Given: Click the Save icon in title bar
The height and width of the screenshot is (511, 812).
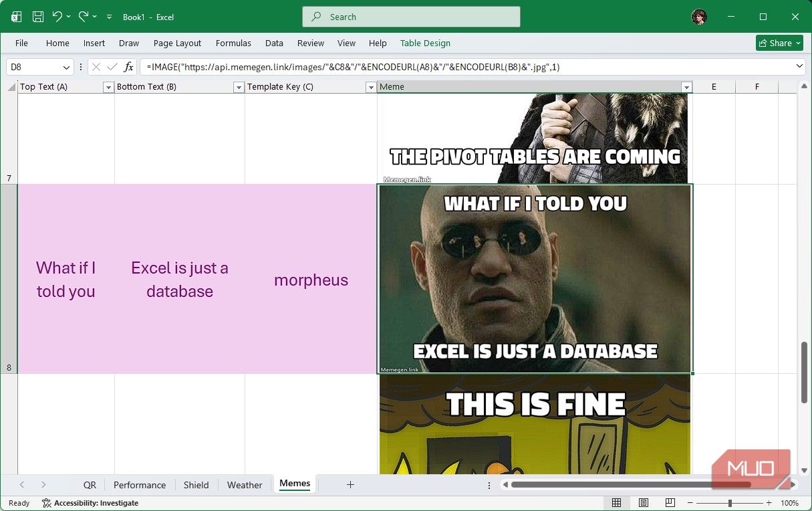Looking at the screenshot, I should tap(38, 17).
